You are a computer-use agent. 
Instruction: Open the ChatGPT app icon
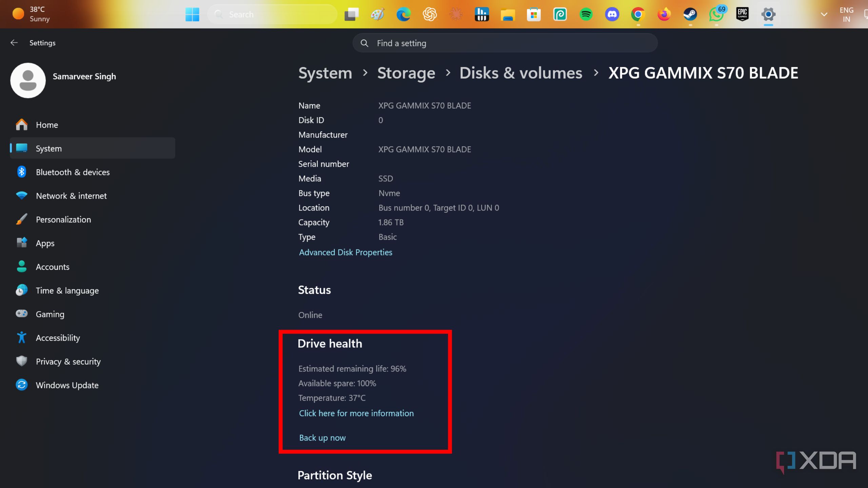coord(430,14)
